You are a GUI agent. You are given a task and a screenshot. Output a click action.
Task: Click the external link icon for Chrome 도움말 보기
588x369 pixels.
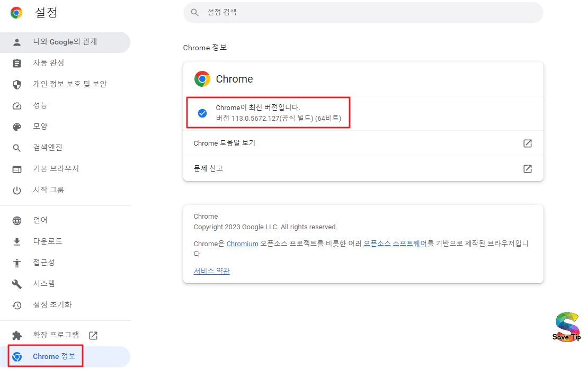pyautogui.click(x=528, y=143)
